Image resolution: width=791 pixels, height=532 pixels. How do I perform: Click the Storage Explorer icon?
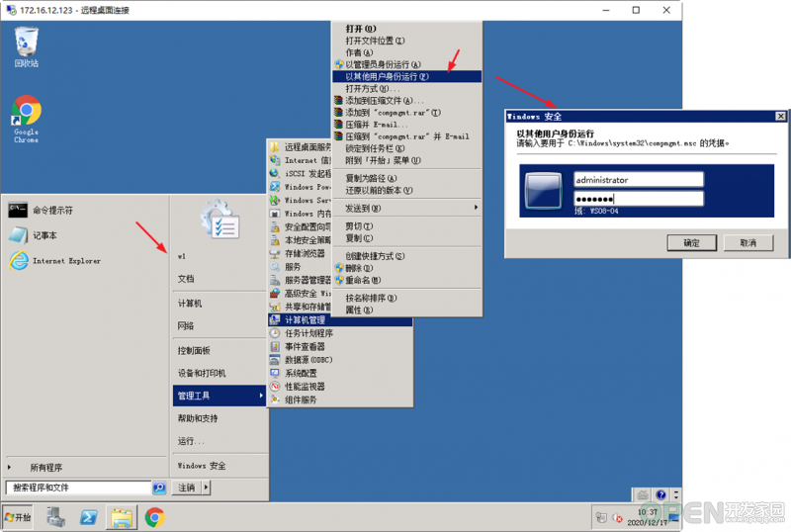(275, 253)
